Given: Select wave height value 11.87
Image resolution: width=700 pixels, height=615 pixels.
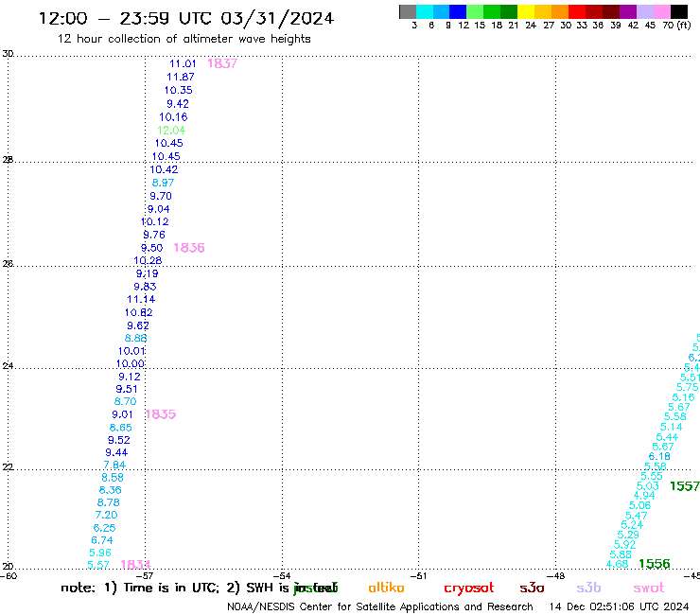Looking at the screenshot, I should pyautogui.click(x=181, y=77).
